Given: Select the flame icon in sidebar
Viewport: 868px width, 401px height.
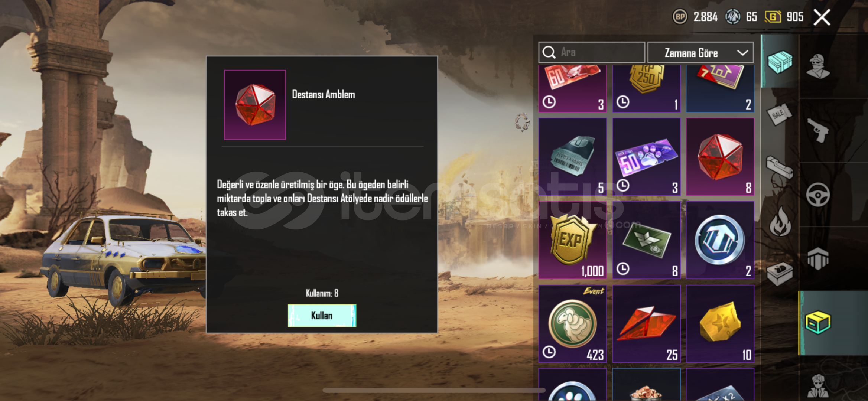Looking at the screenshot, I should pyautogui.click(x=780, y=222).
